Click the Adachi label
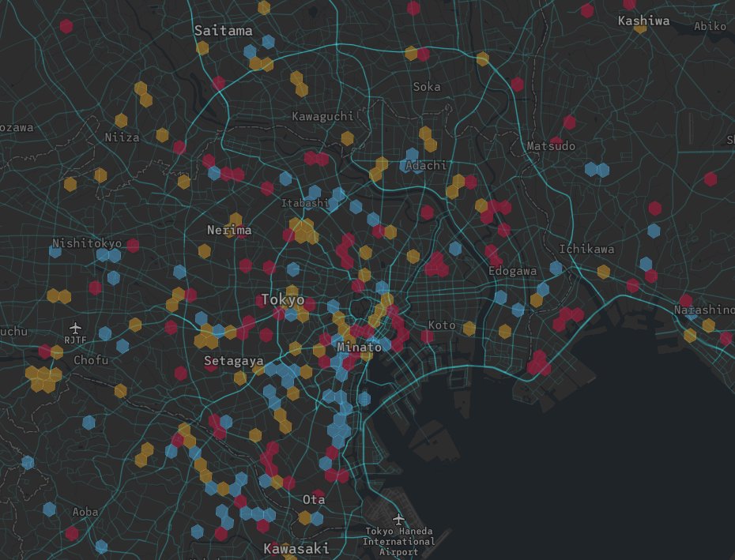735x560 pixels. coord(426,165)
